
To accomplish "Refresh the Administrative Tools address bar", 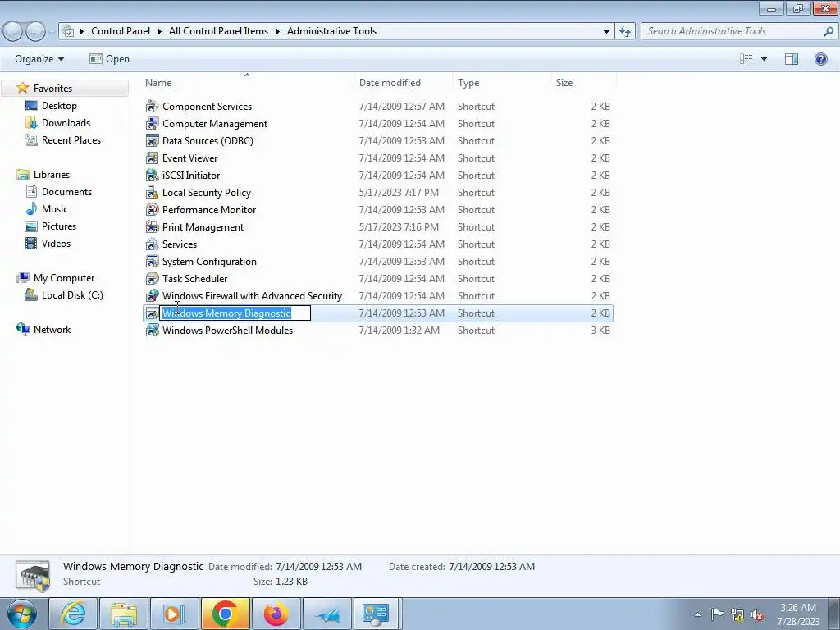I will coord(624,32).
